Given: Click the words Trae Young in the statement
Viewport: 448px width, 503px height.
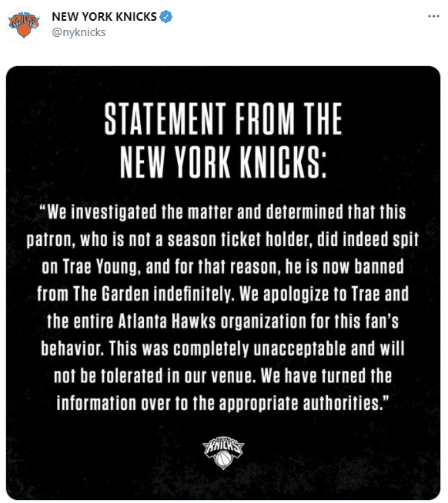Looking at the screenshot, I should (99, 267).
